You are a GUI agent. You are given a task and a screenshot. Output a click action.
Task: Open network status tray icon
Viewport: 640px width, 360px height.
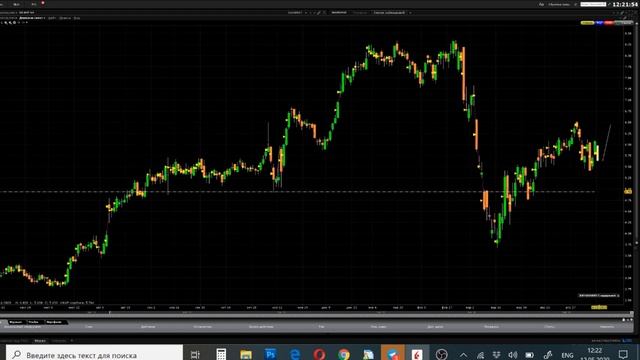coord(480,355)
